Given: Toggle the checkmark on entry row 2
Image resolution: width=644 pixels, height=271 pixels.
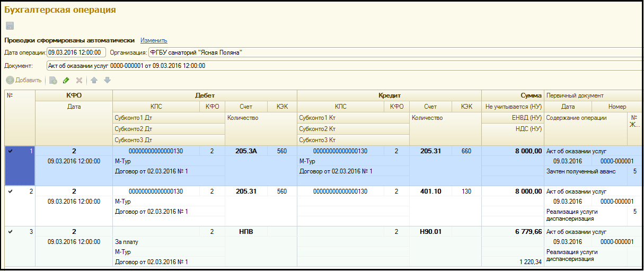Looking at the screenshot, I should (x=11, y=191).
